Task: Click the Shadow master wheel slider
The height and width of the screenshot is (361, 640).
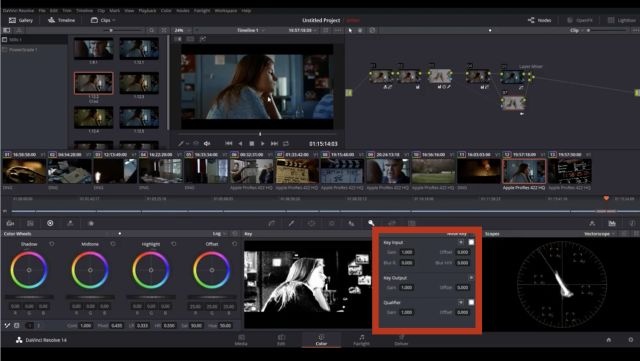Action: click(x=29, y=297)
